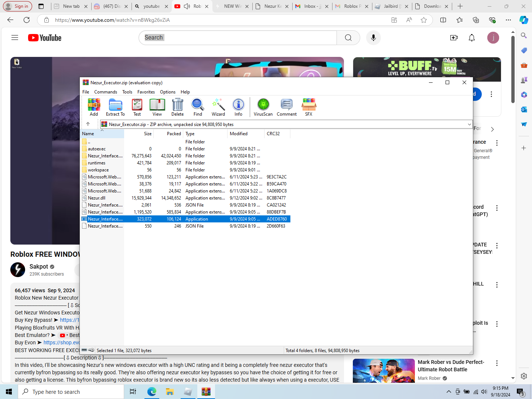The image size is (532, 399).
Task: Open WinRAR Options menu
Action: pyautogui.click(x=168, y=92)
